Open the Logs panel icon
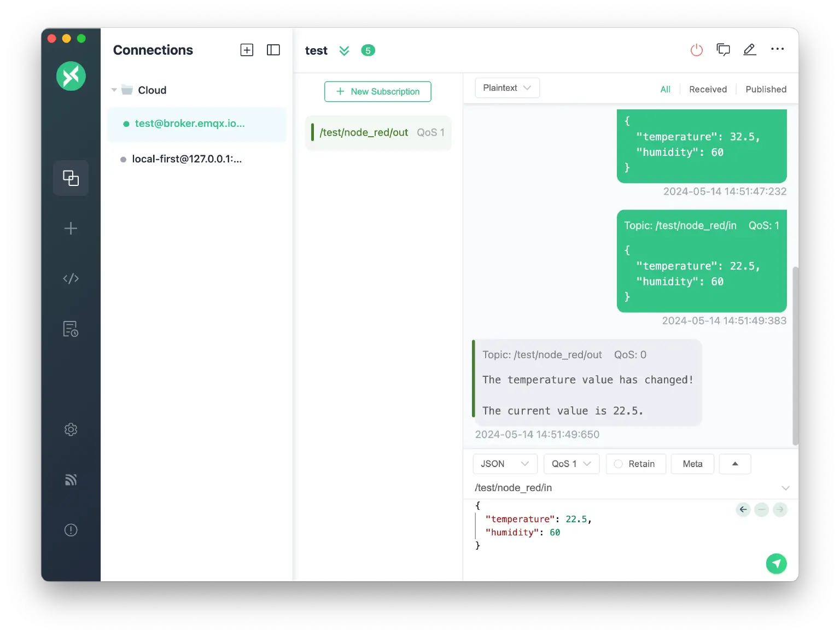This screenshot has height=636, width=840. [71, 329]
